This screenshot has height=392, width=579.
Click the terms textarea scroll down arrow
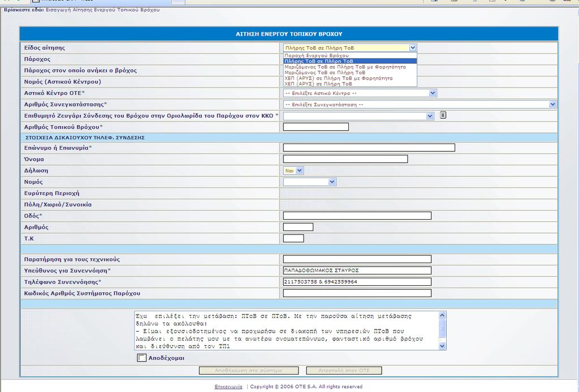pyautogui.click(x=442, y=346)
